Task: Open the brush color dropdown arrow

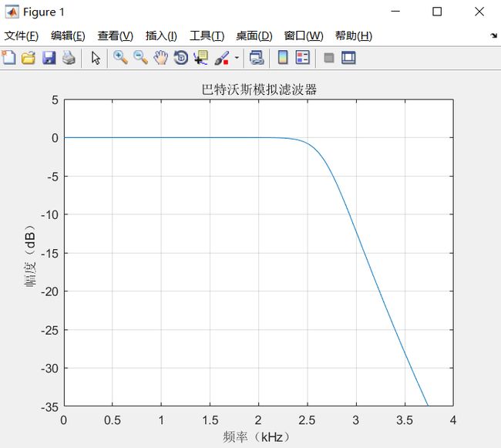Action: click(x=237, y=58)
